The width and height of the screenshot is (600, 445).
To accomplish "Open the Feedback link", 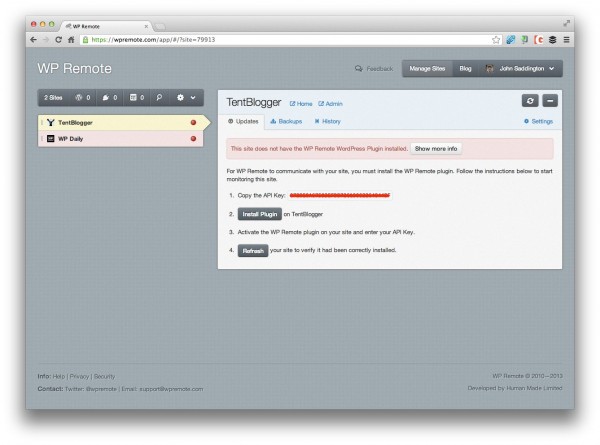I will (374, 69).
